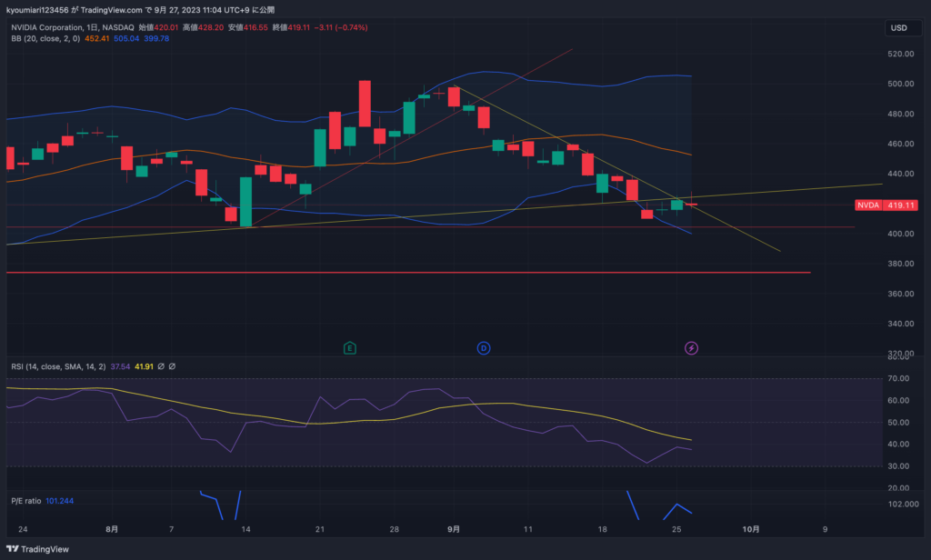The width and height of the screenshot is (931, 560).
Task: Click the BB (20, close, 2, 0) indicator legend
Action: (x=45, y=38)
